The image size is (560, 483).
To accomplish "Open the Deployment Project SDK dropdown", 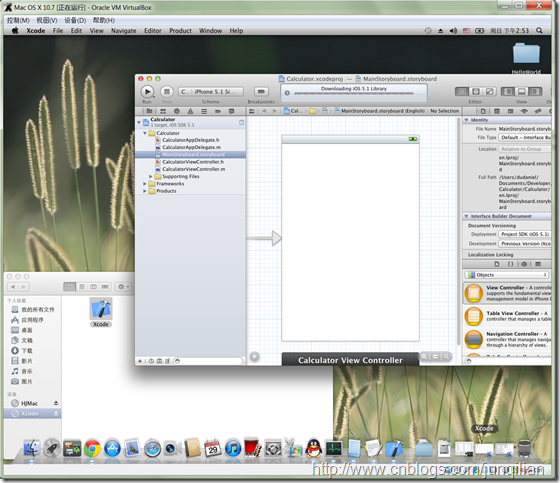I will click(x=525, y=234).
